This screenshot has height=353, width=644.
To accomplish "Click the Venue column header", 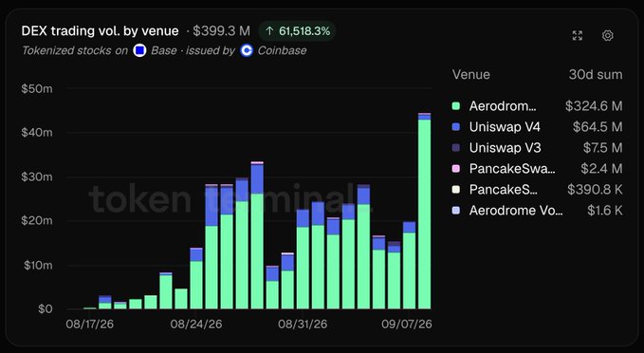I will pyautogui.click(x=471, y=75).
